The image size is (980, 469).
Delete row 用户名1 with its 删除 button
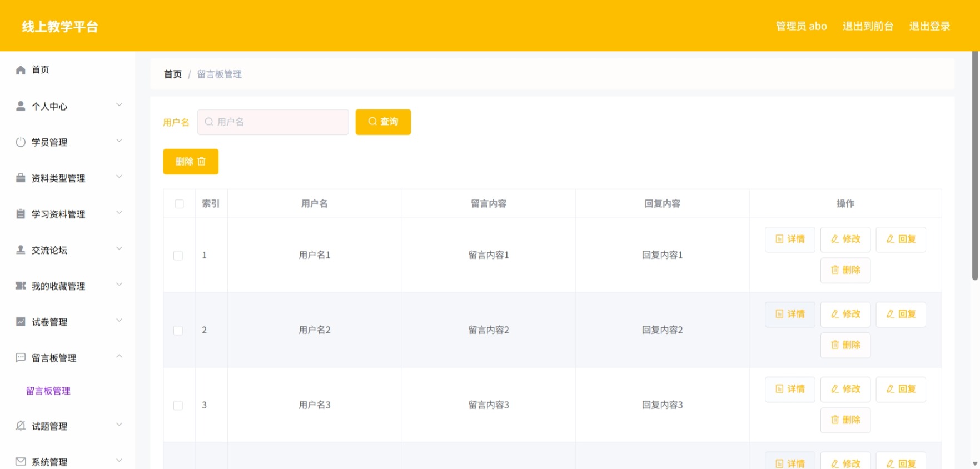click(845, 270)
